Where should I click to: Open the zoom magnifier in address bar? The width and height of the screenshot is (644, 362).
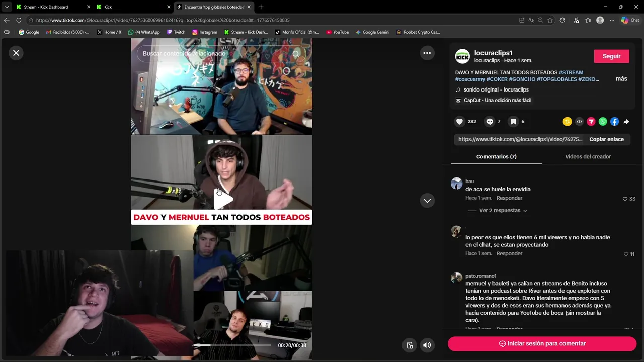tap(540, 20)
